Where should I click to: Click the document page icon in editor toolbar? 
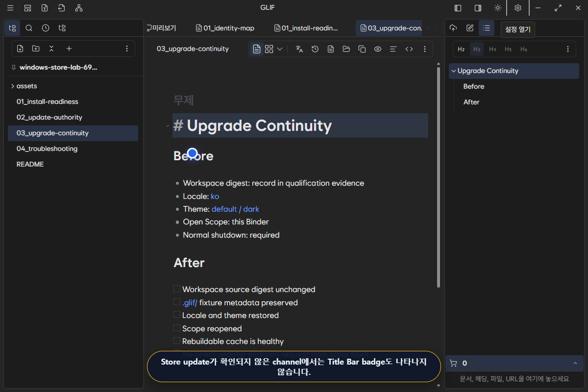pos(331,49)
